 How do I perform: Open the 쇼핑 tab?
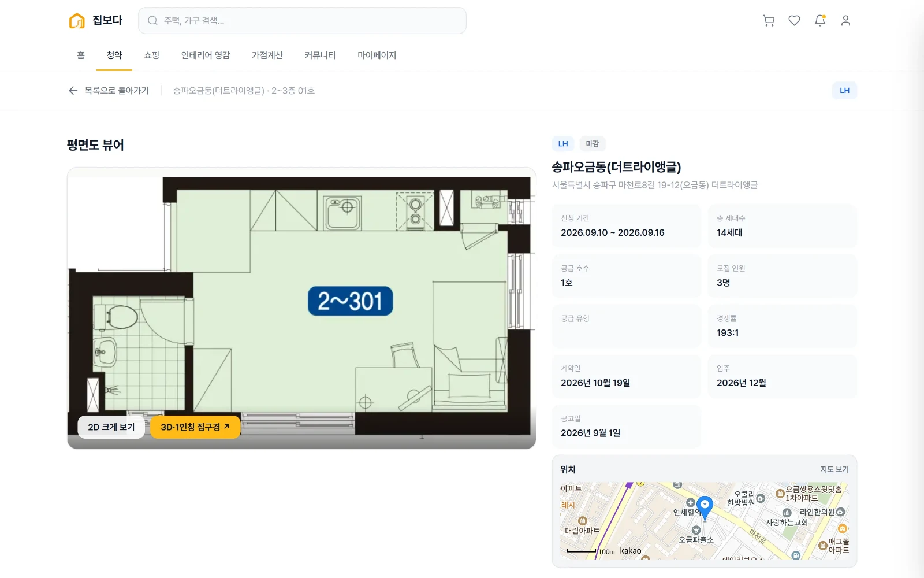pos(151,55)
